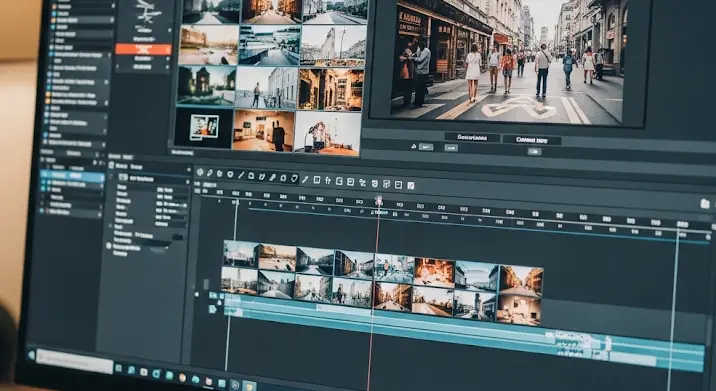Viewport: 716px width, 391px height.
Task: Click the hexagonal gear icon in the timeline toolbar
Action: 220,174
